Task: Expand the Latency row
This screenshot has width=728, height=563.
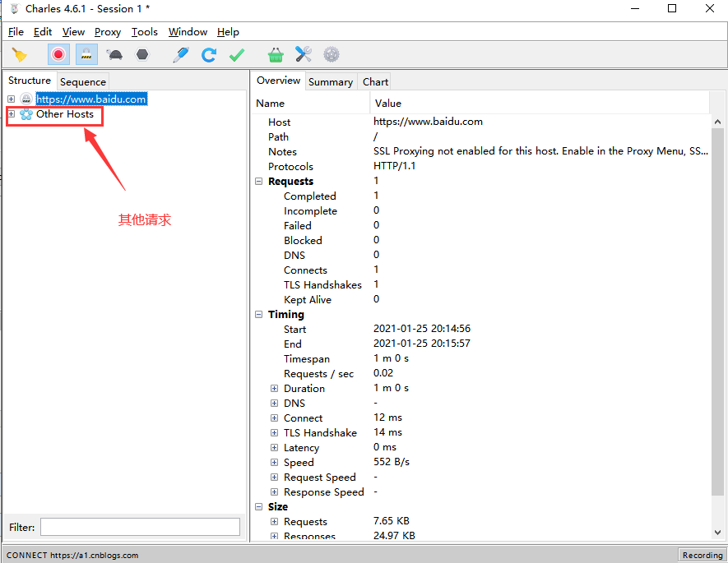Action: click(275, 448)
